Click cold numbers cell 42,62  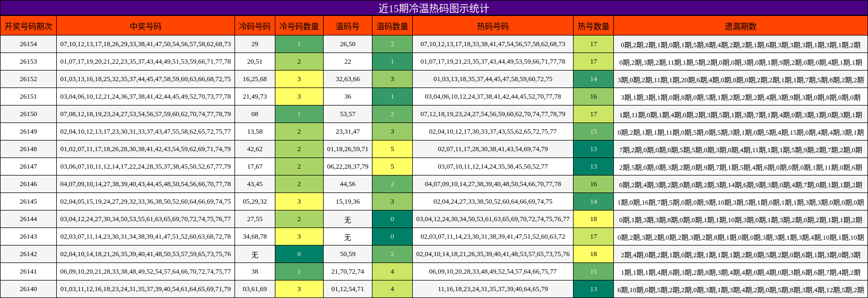pos(255,149)
